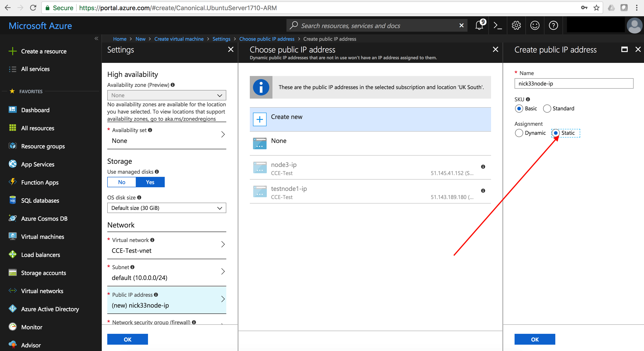Click the Dashboard icon in sidebar

[x=12, y=110]
